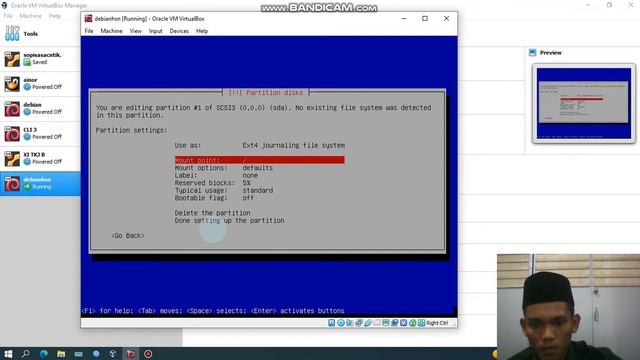
Task: Select 'Bootable flag:' off row
Action: 214,198
